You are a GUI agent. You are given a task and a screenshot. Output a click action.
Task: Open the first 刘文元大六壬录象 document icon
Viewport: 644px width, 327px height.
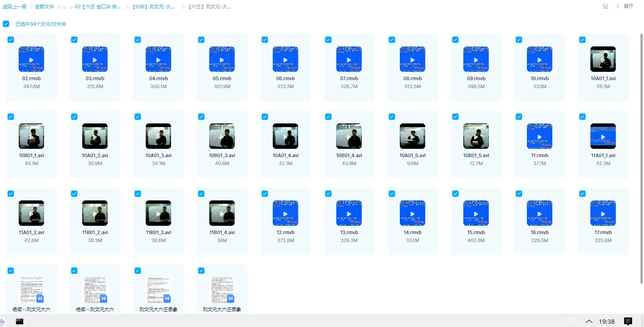point(158,290)
